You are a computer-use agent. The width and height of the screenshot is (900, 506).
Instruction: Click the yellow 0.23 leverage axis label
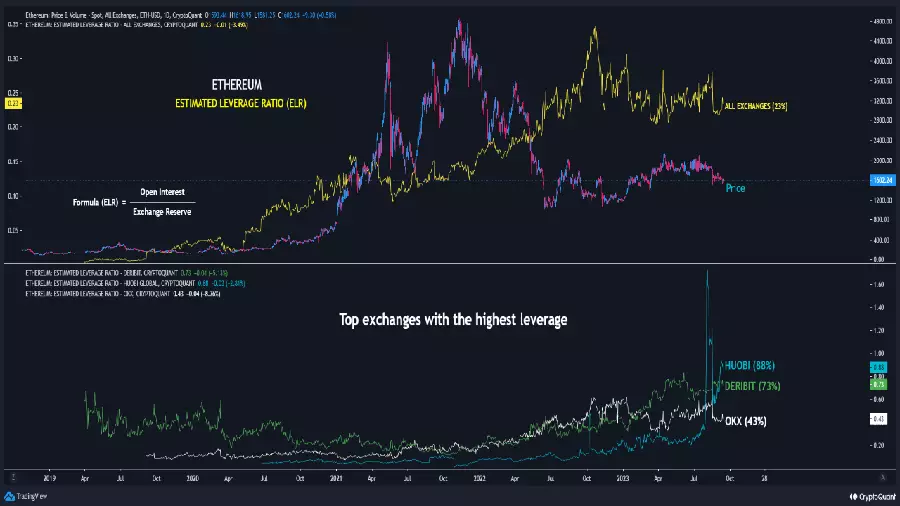pos(13,103)
